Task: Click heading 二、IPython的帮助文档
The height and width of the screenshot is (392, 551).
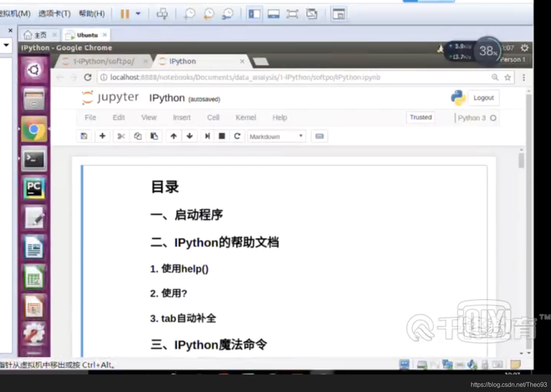Action: tap(214, 242)
